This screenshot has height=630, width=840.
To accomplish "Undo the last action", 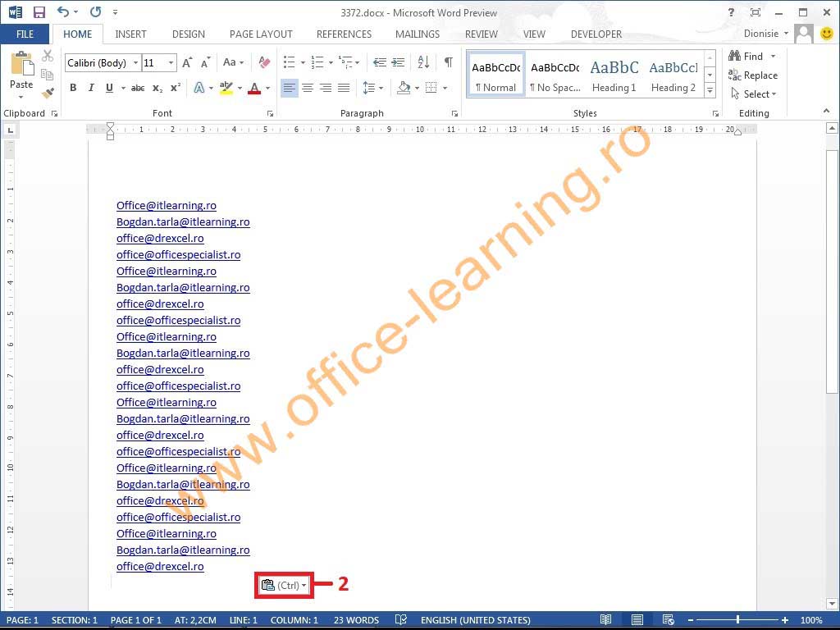I will click(63, 11).
